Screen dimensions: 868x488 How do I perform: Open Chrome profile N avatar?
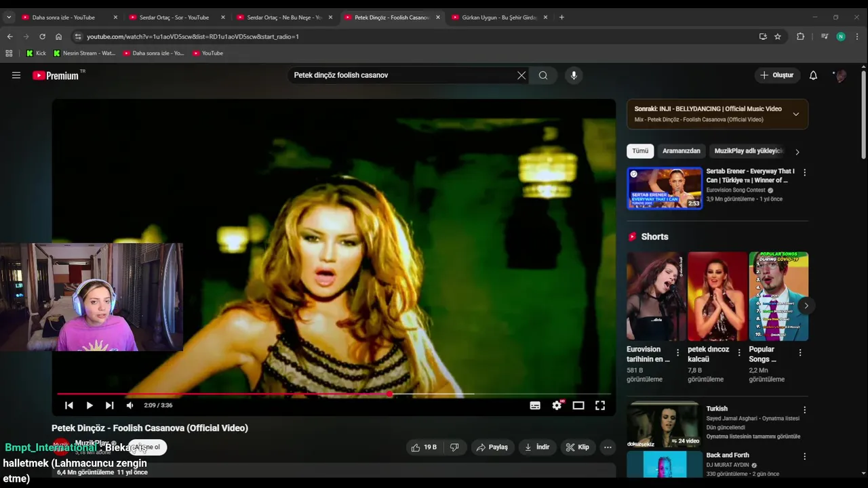tap(841, 37)
